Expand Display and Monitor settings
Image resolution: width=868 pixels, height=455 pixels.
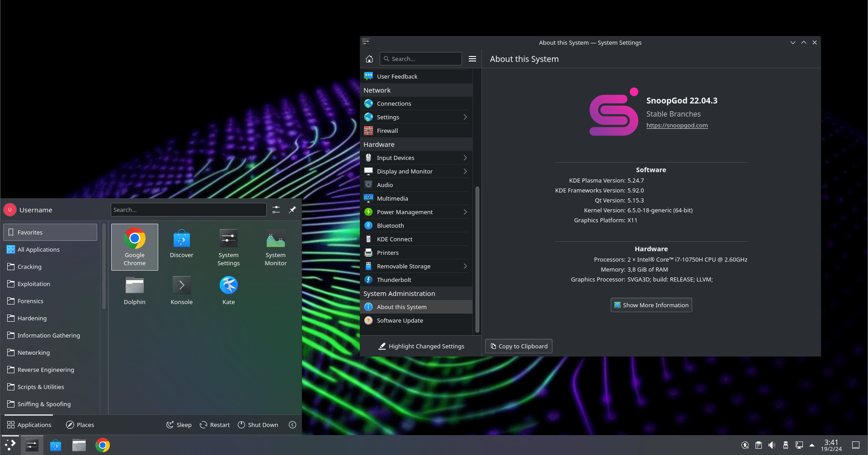pos(416,171)
